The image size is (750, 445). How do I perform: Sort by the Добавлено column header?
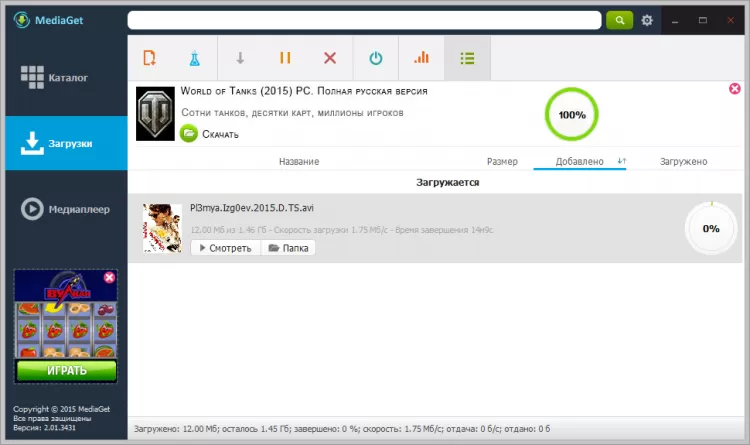point(580,162)
